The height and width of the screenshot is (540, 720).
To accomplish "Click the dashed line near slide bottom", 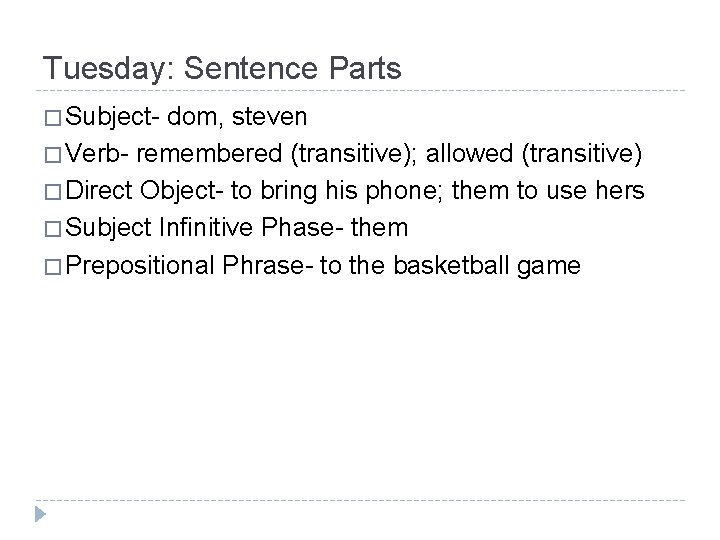I will pyautogui.click(x=360, y=500).
